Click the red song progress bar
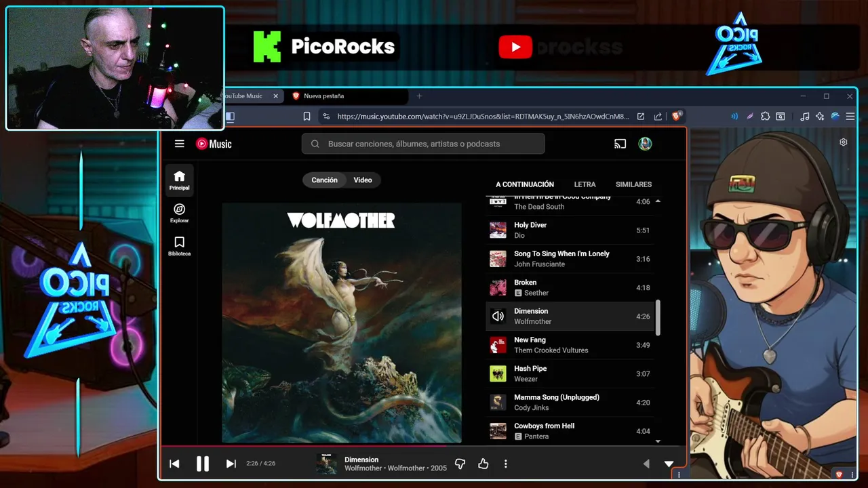 pos(302,446)
